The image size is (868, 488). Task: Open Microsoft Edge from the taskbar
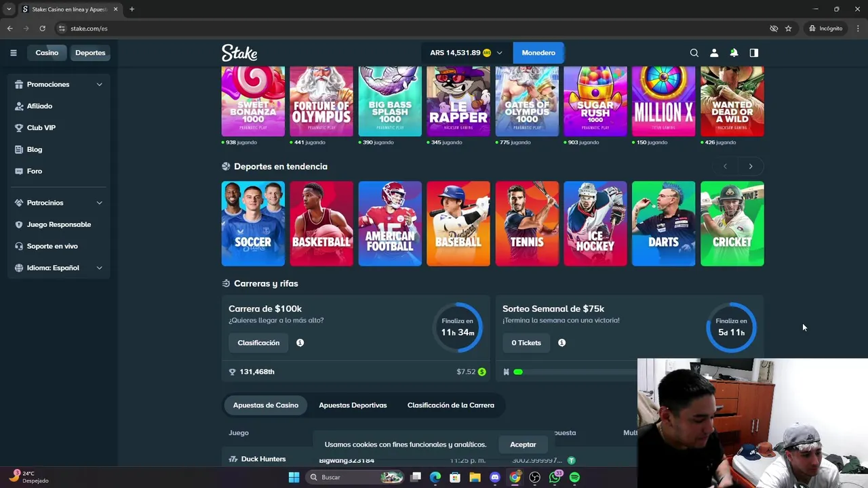(435, 477)
